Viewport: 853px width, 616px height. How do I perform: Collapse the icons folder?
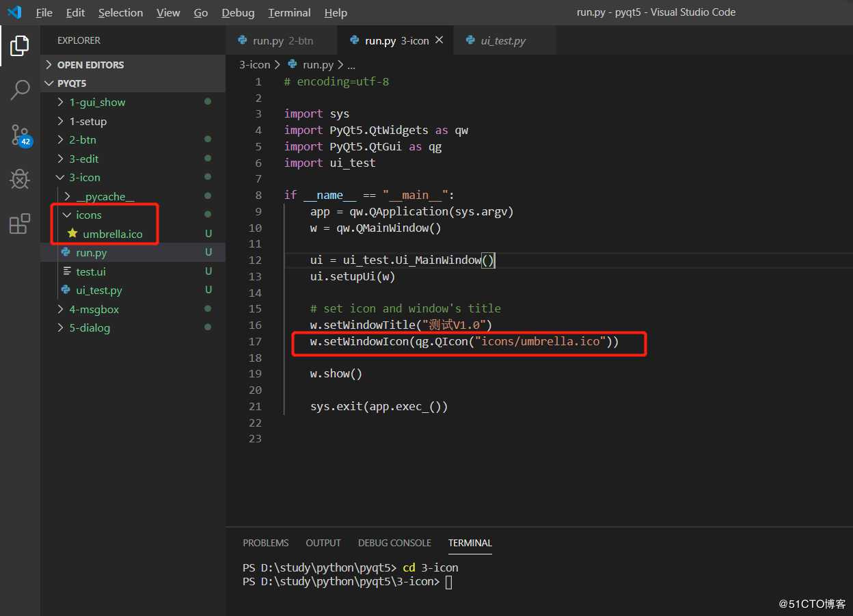133,215
